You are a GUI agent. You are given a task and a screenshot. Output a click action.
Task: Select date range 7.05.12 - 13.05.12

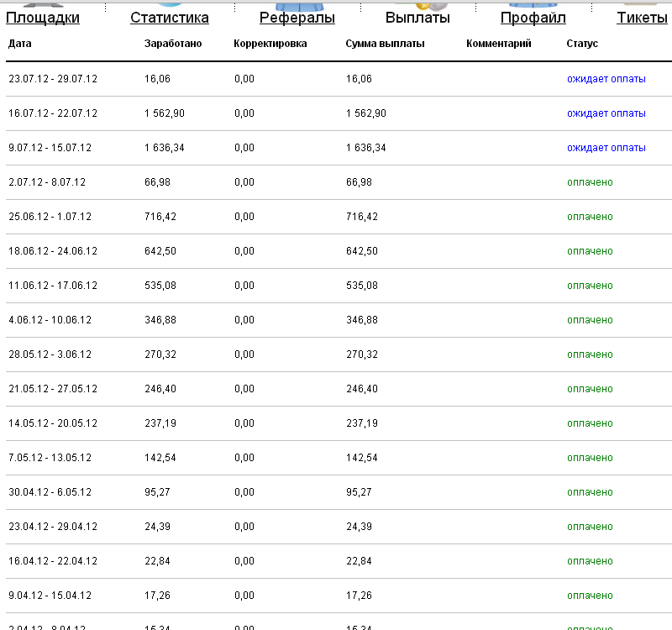(x=50, y=458)
